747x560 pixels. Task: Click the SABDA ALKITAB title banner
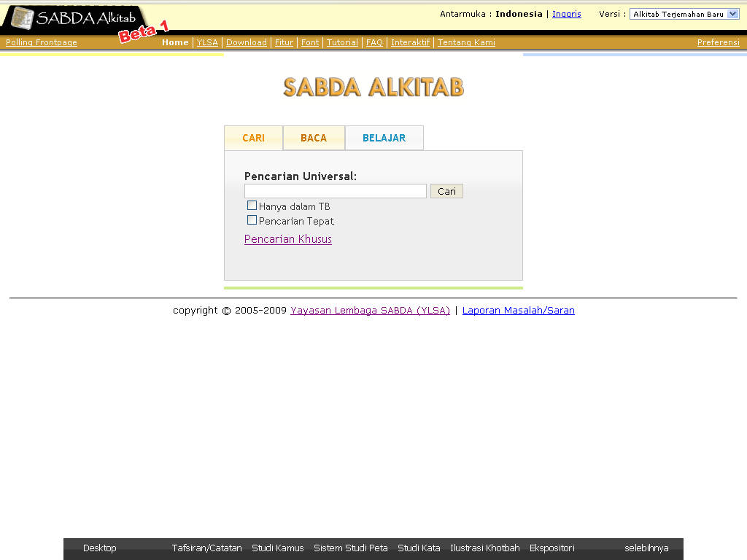[373, 87]
